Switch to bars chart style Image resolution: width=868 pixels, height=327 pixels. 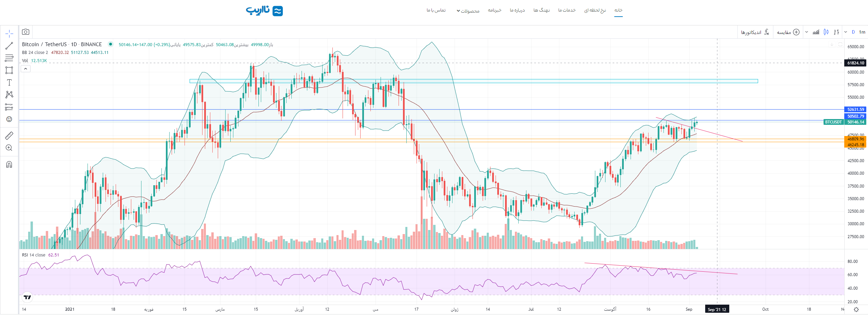pyautogui.click(x=836, y=32)
